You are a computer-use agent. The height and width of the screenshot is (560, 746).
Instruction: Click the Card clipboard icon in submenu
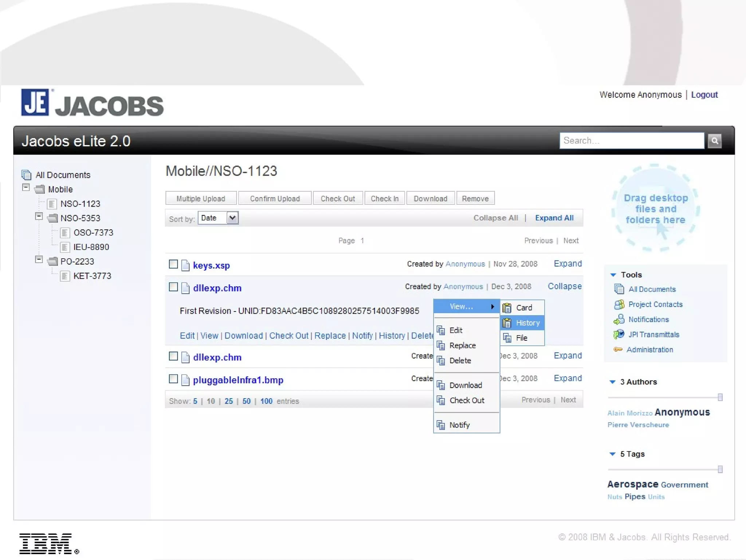point(507,308)
